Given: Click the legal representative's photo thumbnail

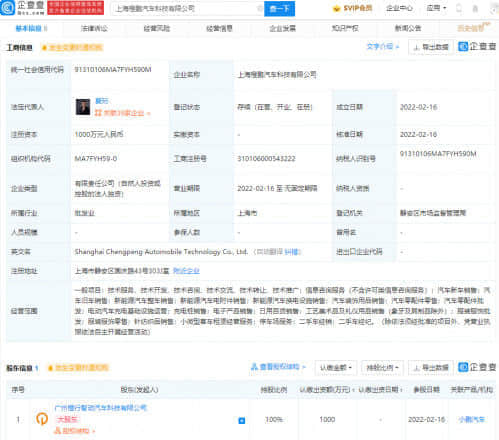Looking at the screenshot, I should pyautogui.click(x=83, y=107).
